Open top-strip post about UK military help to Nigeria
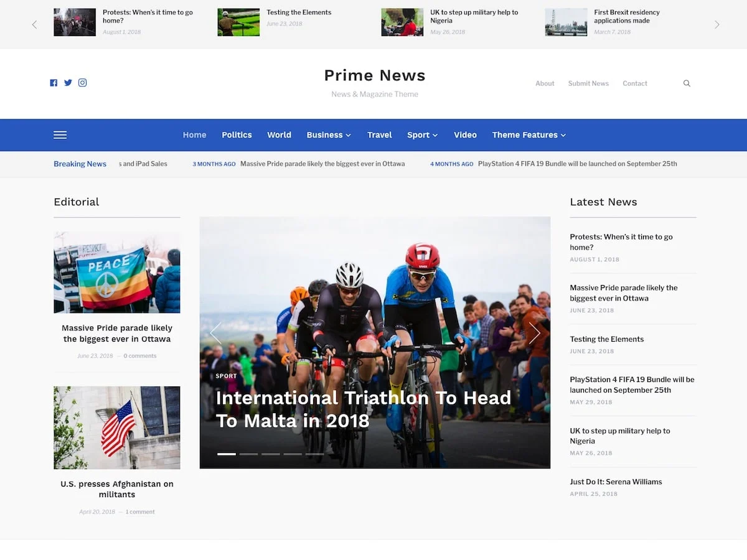 pos(474,16)
